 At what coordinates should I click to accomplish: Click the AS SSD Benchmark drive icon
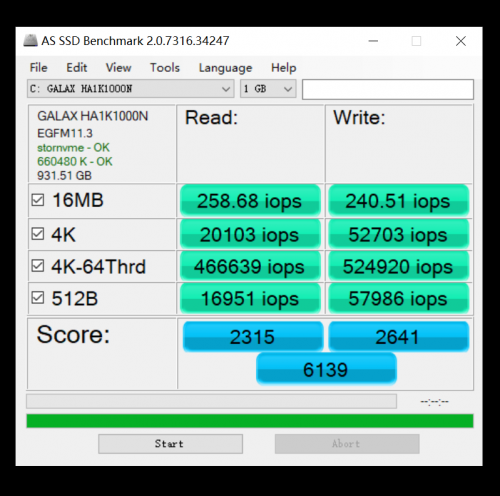pos(30,40)
